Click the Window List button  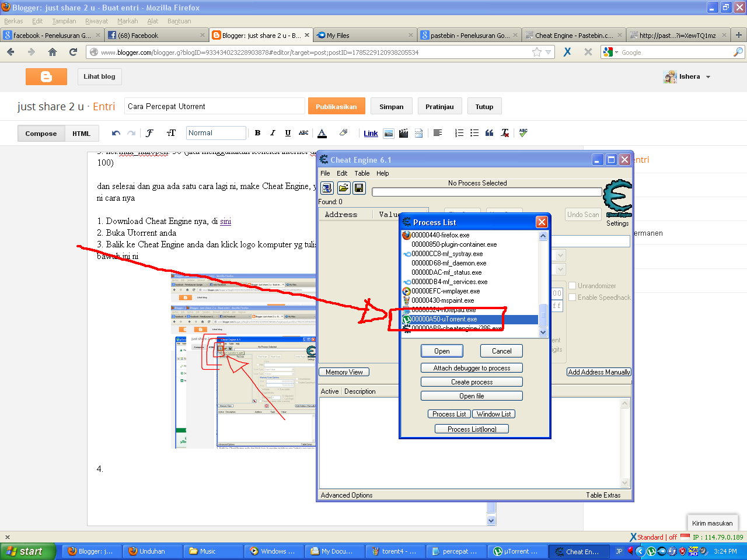coord(494,414)
